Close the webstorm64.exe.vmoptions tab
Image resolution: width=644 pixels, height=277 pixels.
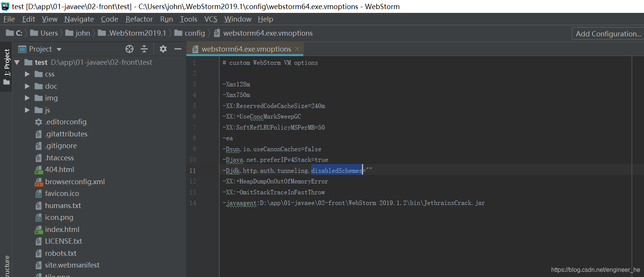tap(297, 49)
